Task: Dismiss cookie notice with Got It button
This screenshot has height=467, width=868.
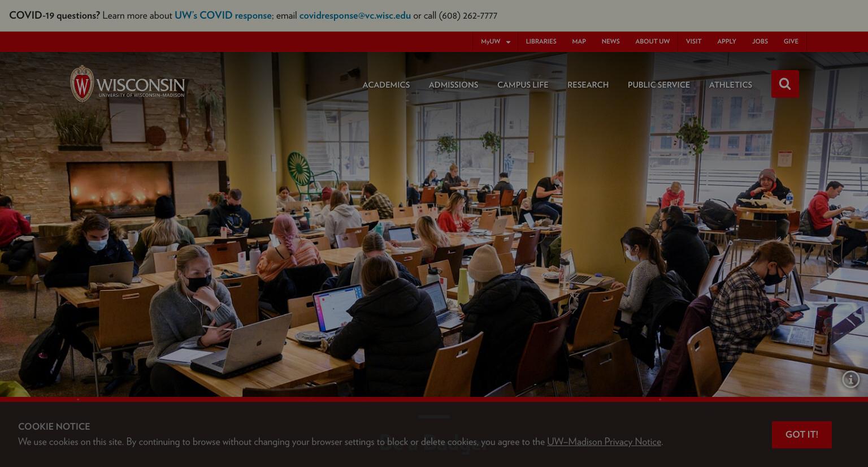Action: click(x=801, y=434)
